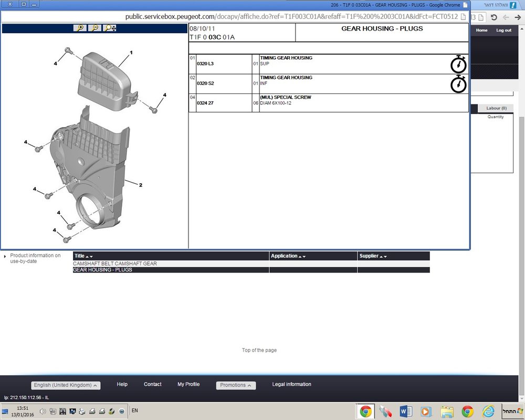The height and width of the screenshot is (420, 525).
Task: Open network monitor tray icon
Action: coord(72,411)
